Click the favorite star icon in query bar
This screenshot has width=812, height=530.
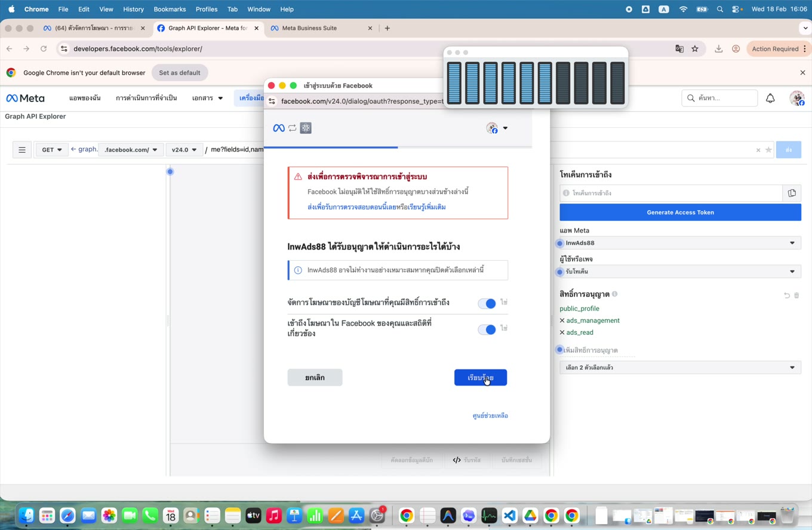[x=768, y=150]
